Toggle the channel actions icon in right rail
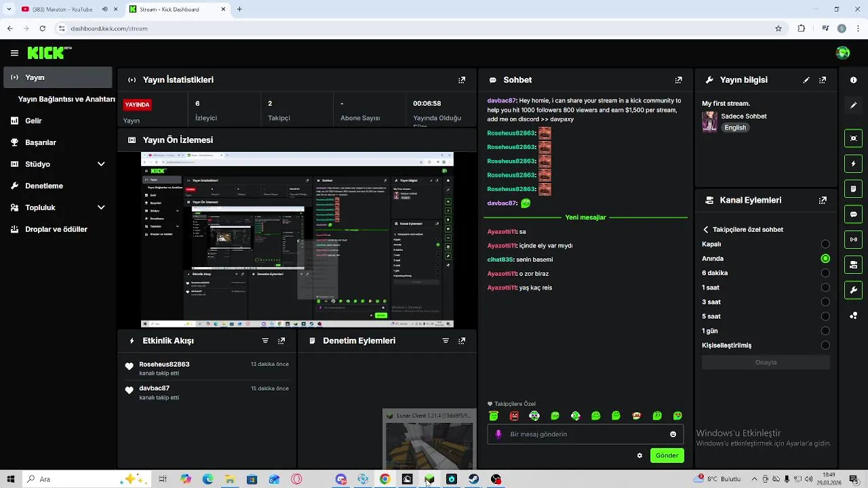The height and width of the screenshot is (488, 868). coord(853,264)
